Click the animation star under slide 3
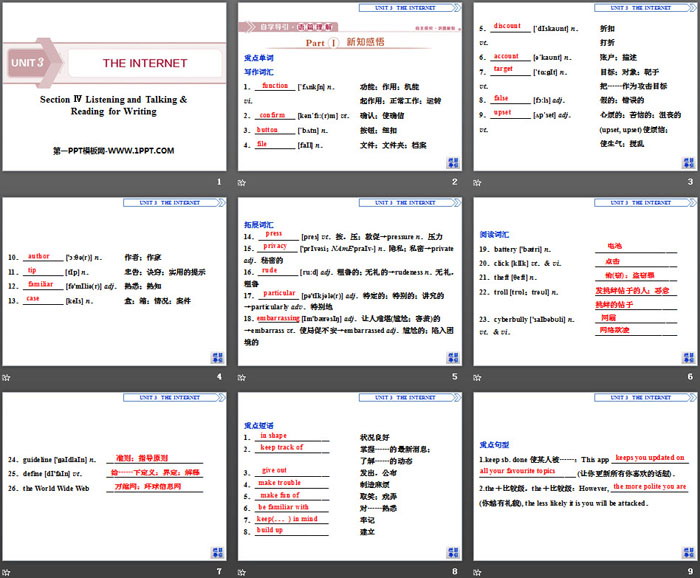The width and height of the screenshot is (700, 578). (477, 183)
